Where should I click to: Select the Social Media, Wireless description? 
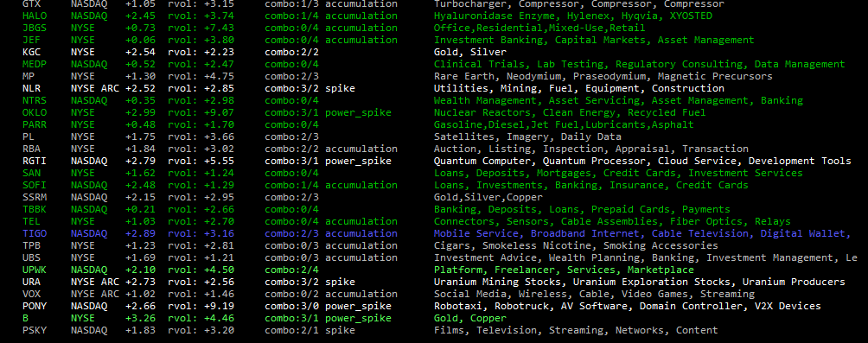pyautogui.click(x=594, y=295)
